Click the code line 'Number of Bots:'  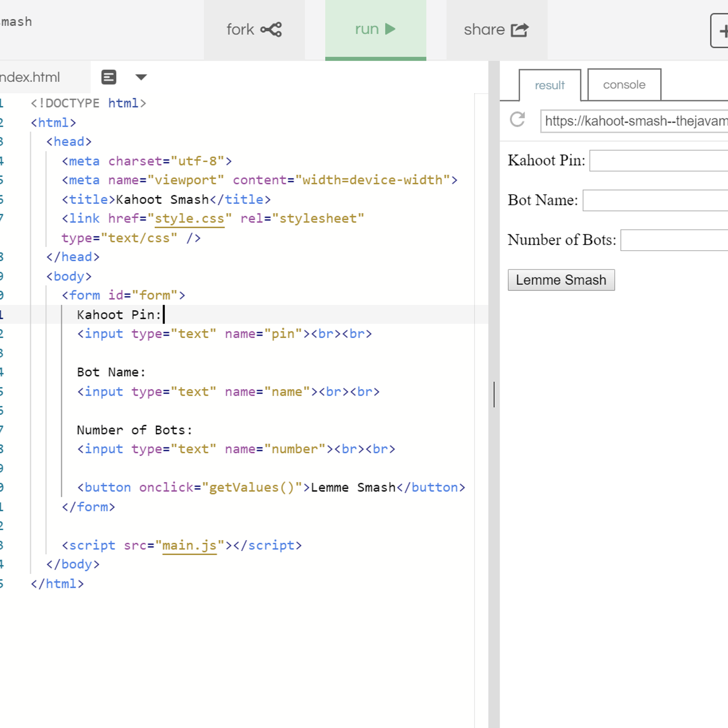[135, 430]
